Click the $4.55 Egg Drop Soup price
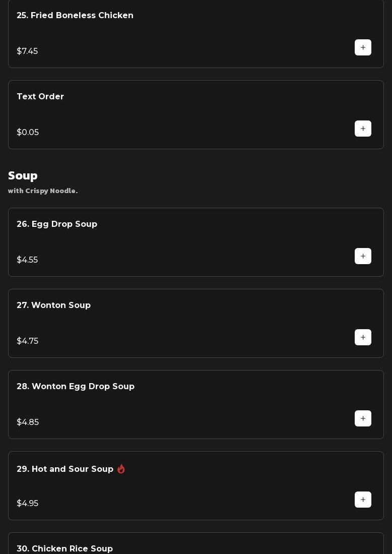Screen dimensions: 392x554 (x=27, y=260)
